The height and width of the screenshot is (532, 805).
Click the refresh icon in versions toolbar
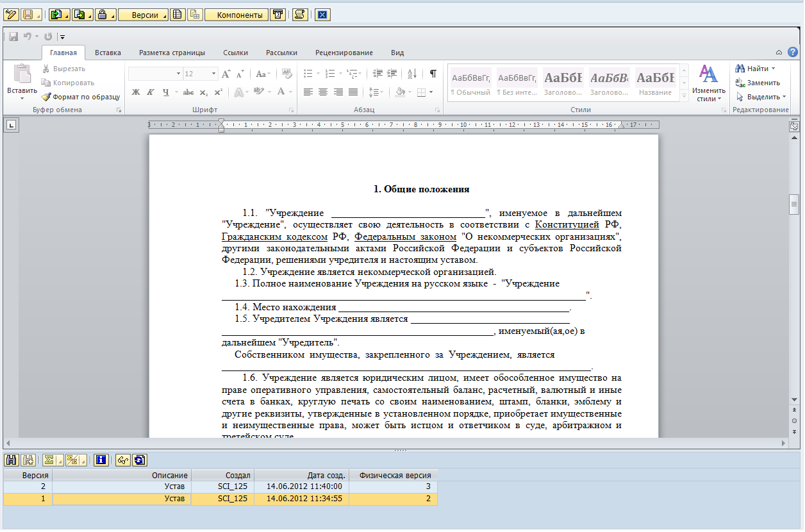(x=140, y=460)
